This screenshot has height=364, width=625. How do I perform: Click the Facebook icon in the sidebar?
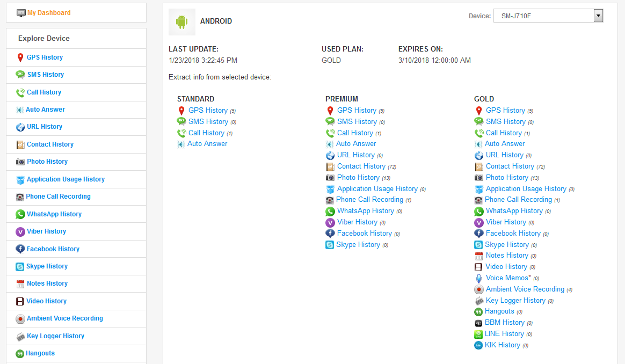tap(20, 249)
